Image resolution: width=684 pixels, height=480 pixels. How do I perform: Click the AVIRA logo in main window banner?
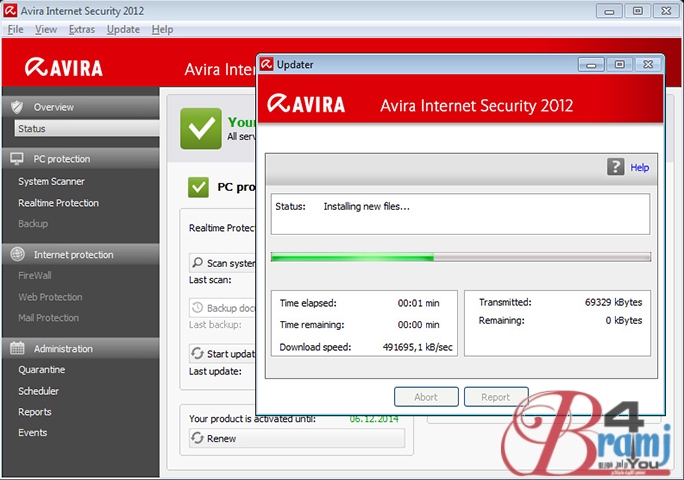(x=64, y=68)
